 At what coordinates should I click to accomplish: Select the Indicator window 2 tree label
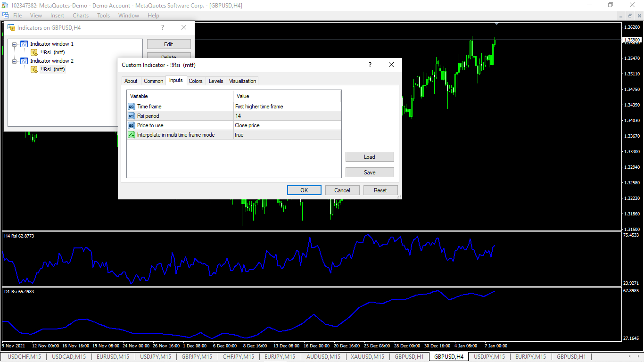(x=52, y=61)
